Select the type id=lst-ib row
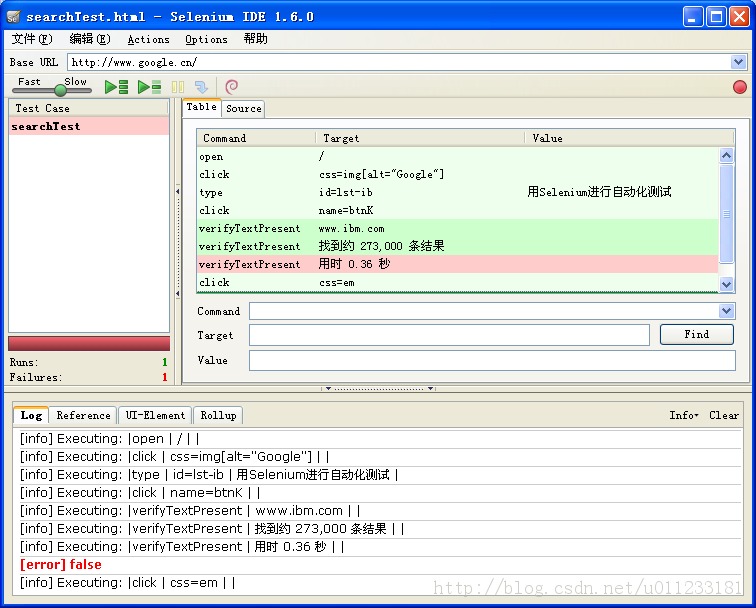 (458, 192)
